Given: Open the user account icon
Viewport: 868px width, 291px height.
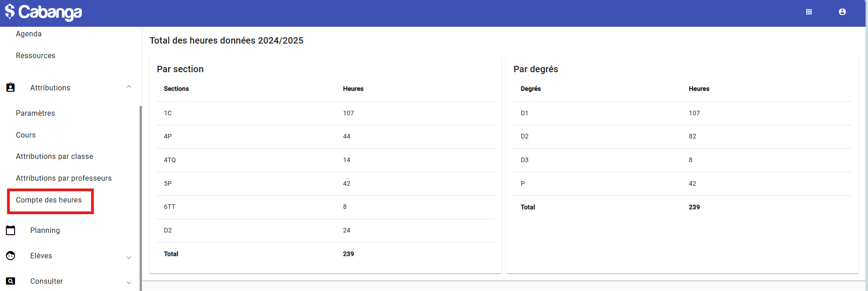Looking at the screenshot, I should (842, 12).
